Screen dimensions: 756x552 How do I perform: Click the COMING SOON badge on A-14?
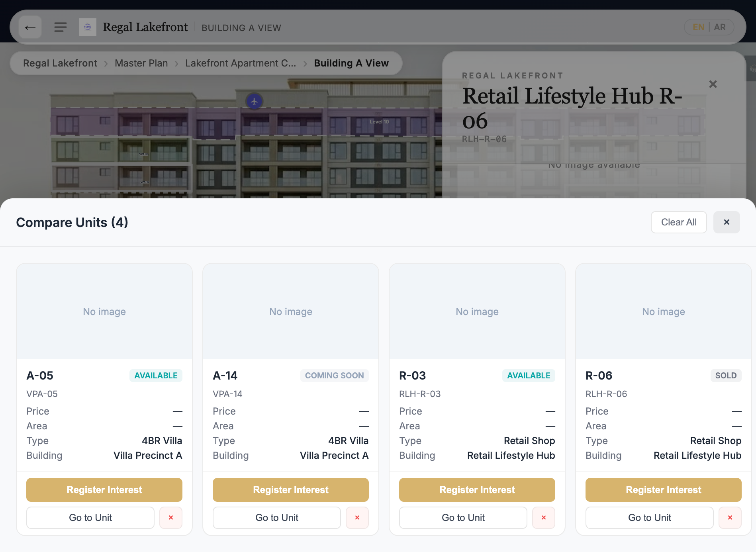(x=335, y=376)
